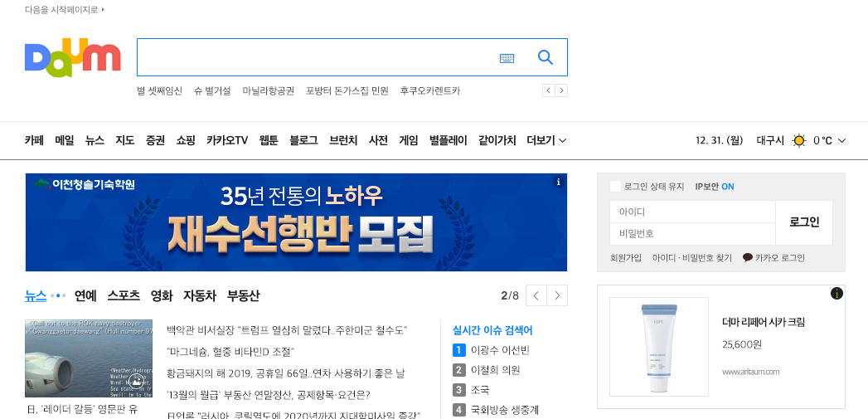This screenshot has width=868, height=419.
Task: Go to next news page arrow
Action: coord(557,295)
